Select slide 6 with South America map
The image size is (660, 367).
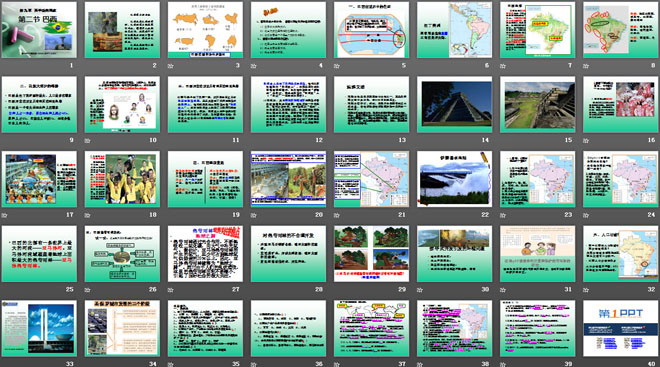click(x=455, y=30)
